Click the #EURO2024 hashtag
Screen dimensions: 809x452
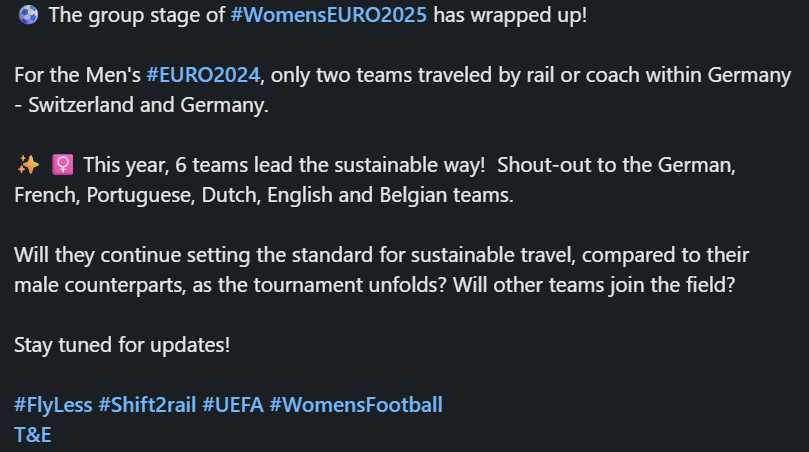click(x=204, y=74)
